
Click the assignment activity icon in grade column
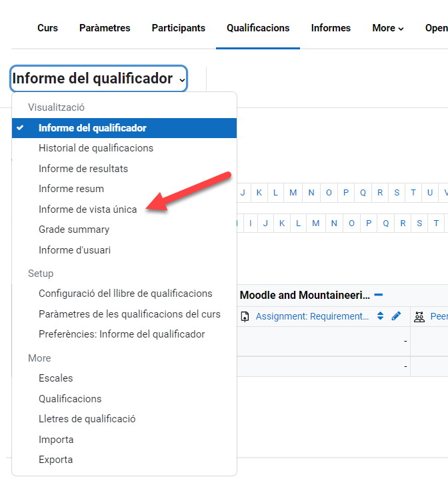click(x=245, y=317)
